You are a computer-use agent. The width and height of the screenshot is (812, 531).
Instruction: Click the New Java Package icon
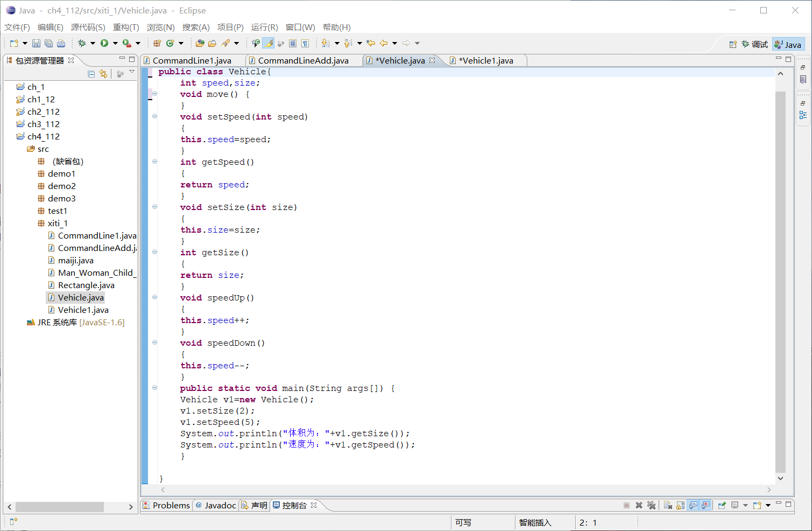click(157, 43)
